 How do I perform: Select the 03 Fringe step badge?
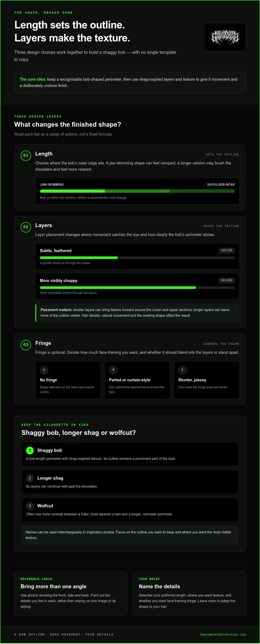click(26, 345)
